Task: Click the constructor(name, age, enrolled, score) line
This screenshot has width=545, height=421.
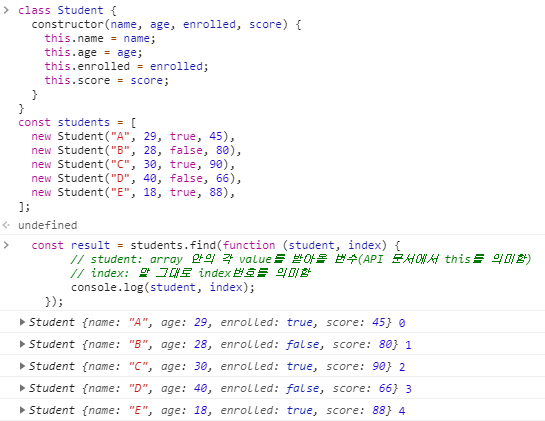Action: click(x=166, y=24)
